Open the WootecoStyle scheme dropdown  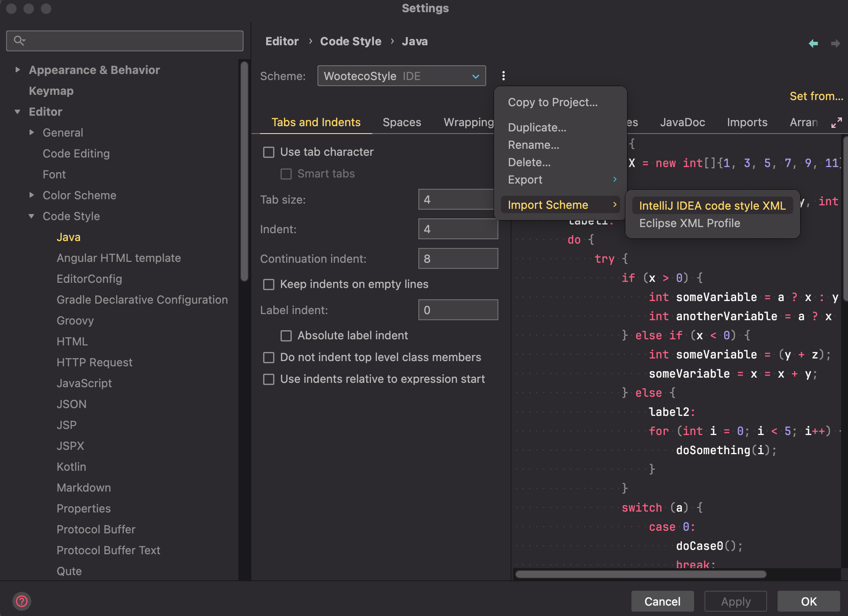[x=401, y=76]
